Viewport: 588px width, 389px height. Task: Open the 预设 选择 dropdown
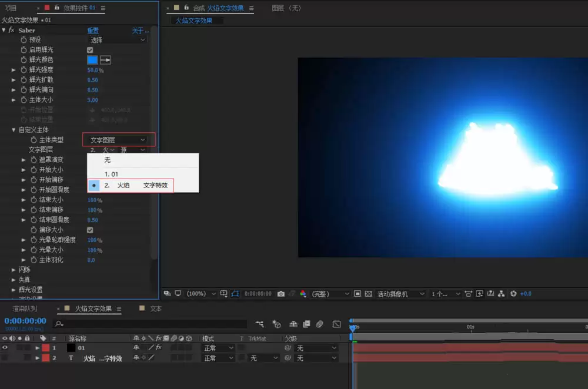pyautogui.click(x=118, y=40)
